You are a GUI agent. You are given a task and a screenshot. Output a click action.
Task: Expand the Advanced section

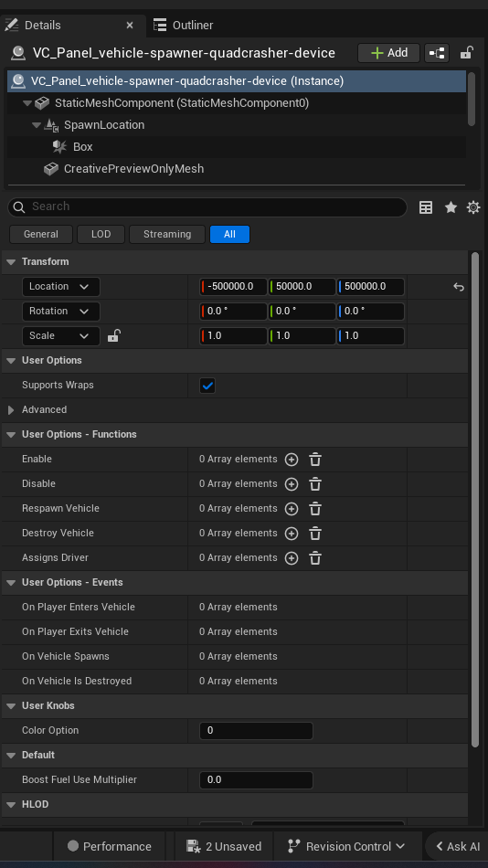pyautogui.click(x=11, y=410)
